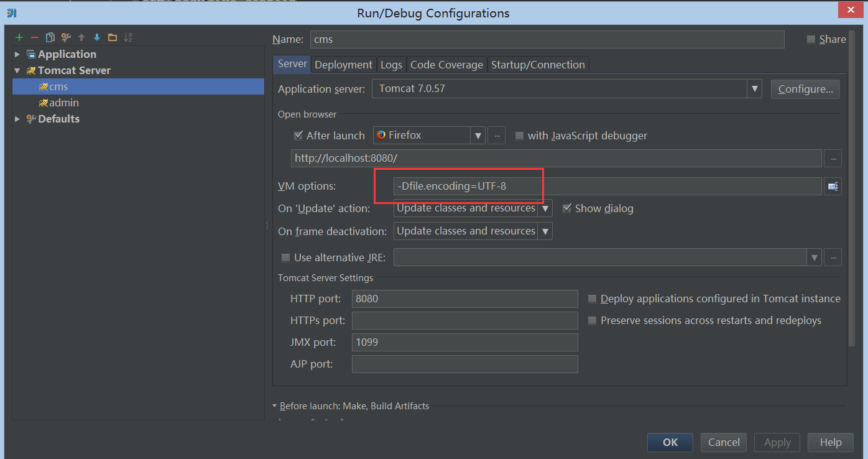The height and width of the screenshot is (459, 868).
Task: Move the configuration down
Action: 96,37
